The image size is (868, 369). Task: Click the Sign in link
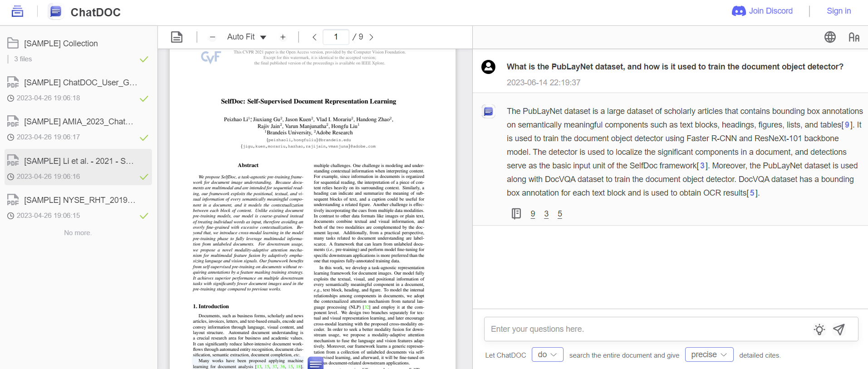click(x=839, y=11)
